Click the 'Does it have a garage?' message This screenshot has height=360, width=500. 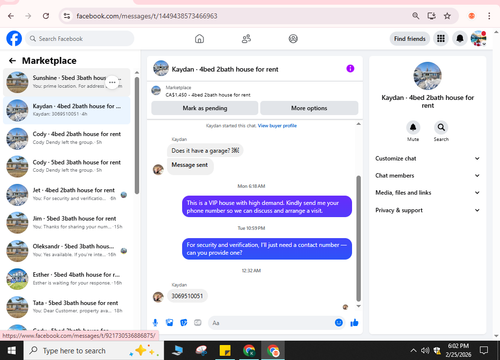pyautogui.click(x=205, y=151)
